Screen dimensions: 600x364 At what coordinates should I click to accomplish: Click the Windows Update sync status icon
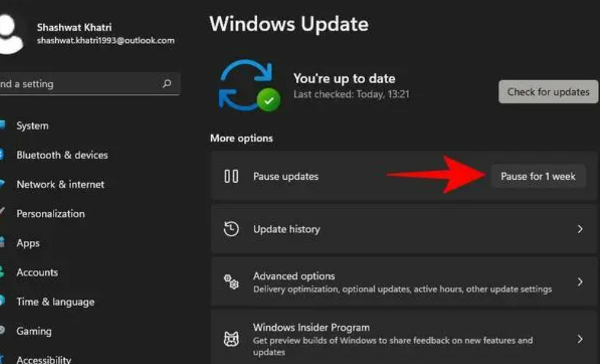tap(249, 86)
